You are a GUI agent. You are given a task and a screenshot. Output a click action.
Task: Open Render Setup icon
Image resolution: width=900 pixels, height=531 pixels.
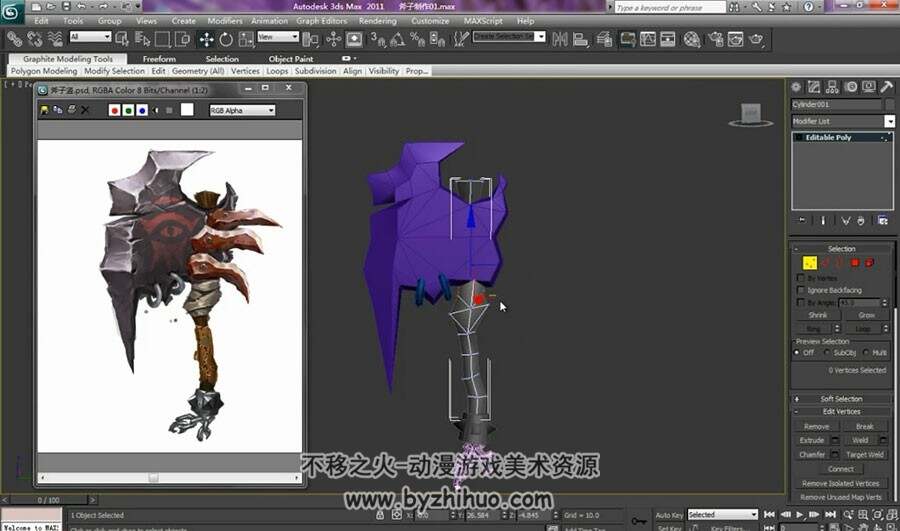[715, 39]
